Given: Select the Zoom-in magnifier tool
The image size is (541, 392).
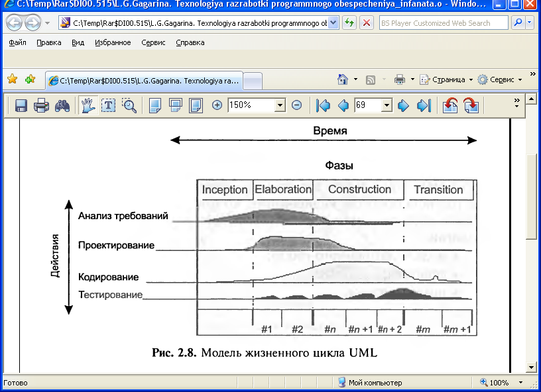Looking at the screenshot, I should (130, 105).
